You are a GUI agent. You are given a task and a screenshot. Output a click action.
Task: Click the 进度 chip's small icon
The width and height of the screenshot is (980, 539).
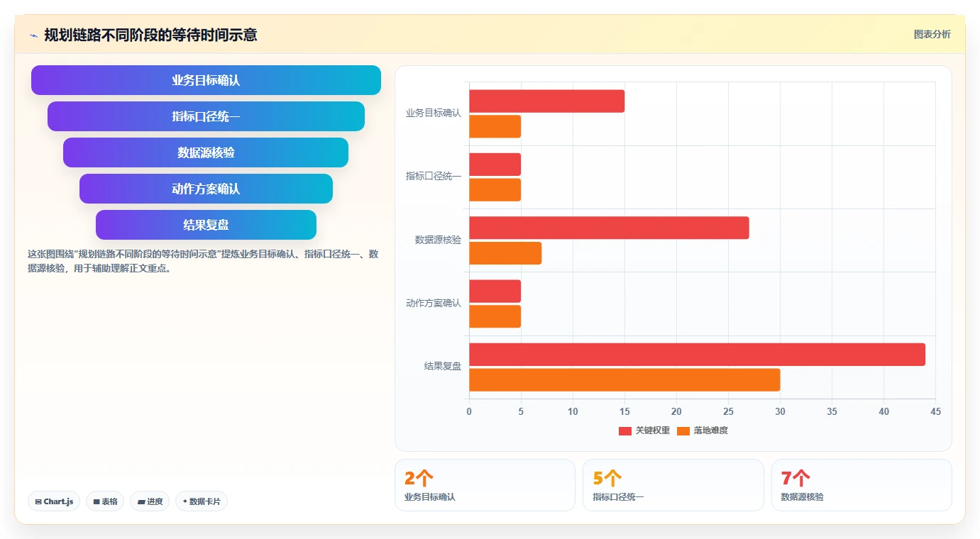pos(141,501)
